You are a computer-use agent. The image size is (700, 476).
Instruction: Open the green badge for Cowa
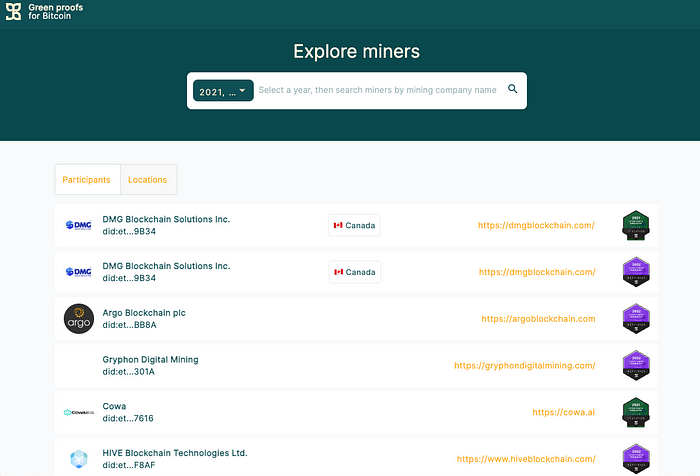click(636, 412)
